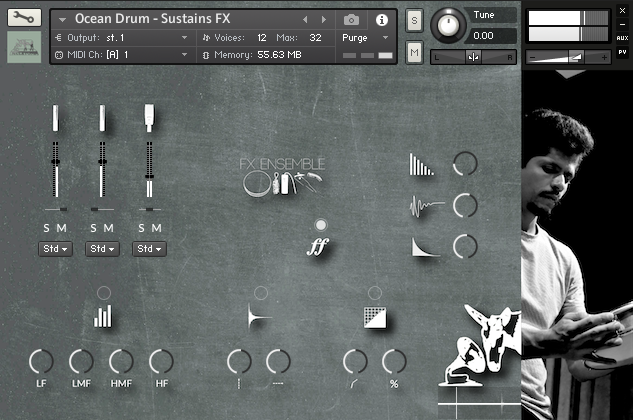Click the EQ bars icon
Screen dimensions: 633x420
(103, 316)
